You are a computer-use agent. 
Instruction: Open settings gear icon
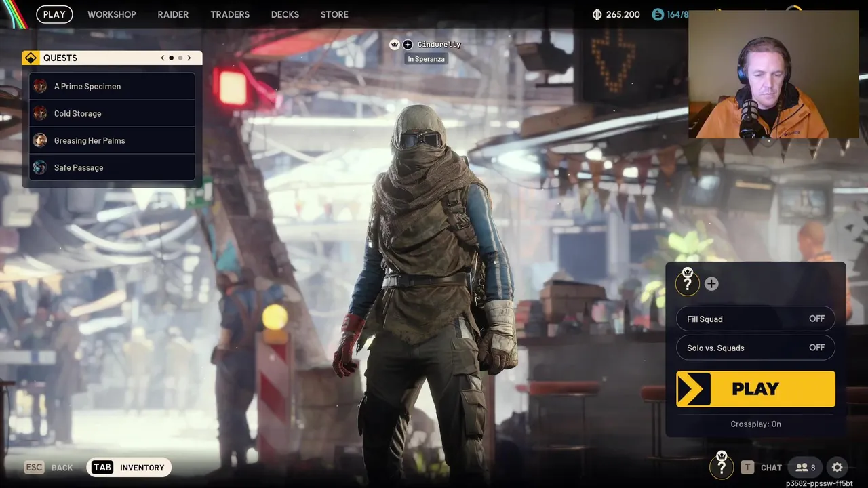837,468
